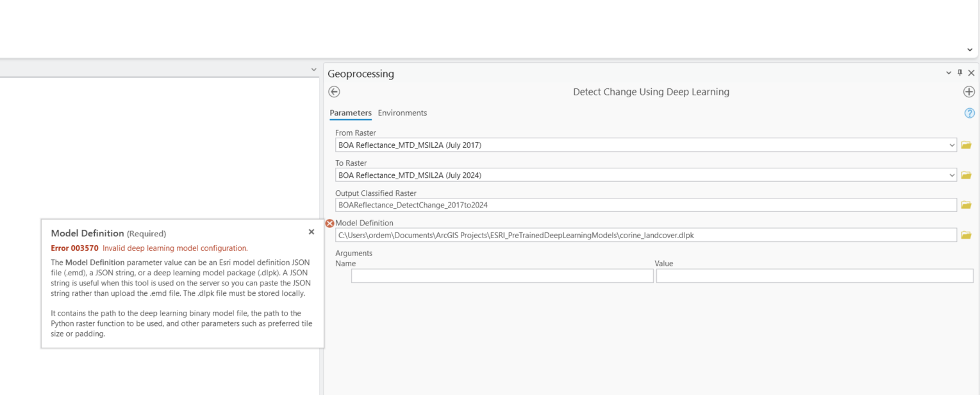The image size is (980, 395).
Task: Click the red error indicator beside Model Definition
Action: click(329, 223)
